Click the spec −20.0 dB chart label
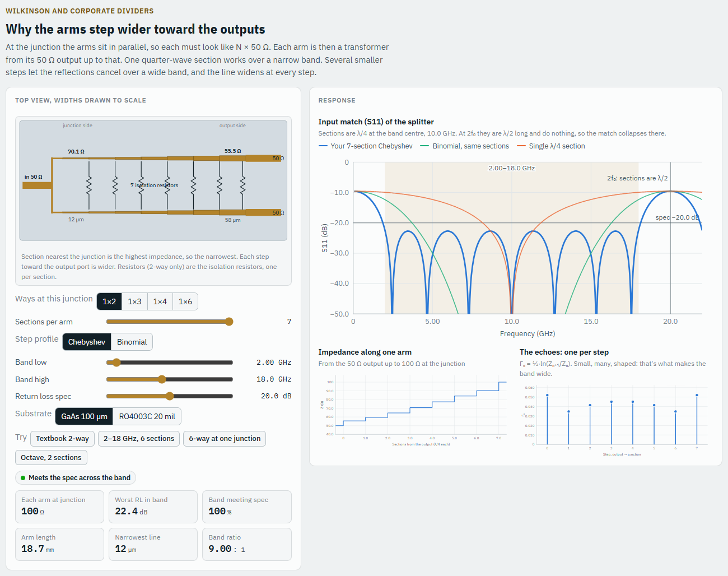The width and height of the screenshot is (728, 576). coord(678,217)
